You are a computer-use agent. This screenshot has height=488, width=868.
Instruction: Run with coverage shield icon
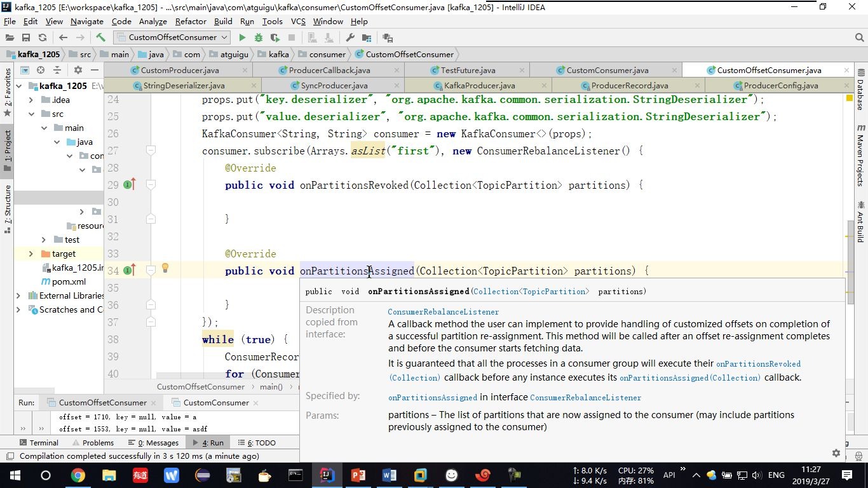(275, 37)
